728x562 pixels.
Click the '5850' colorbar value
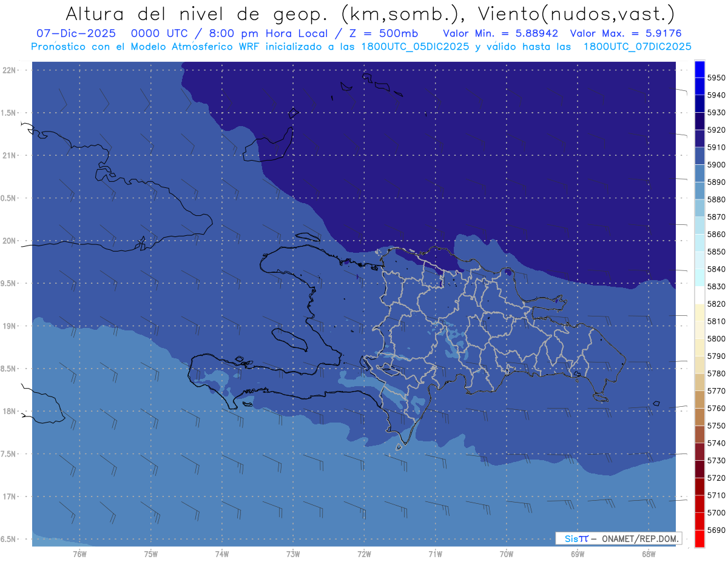pos(716,252)
